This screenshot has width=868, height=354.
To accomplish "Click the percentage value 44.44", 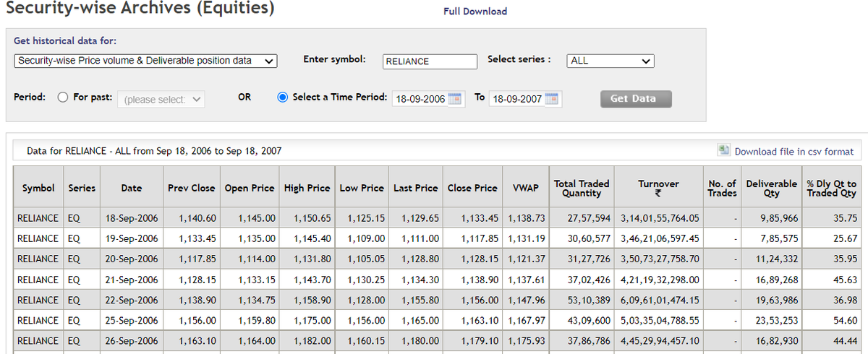I will (x=846, y=341).
